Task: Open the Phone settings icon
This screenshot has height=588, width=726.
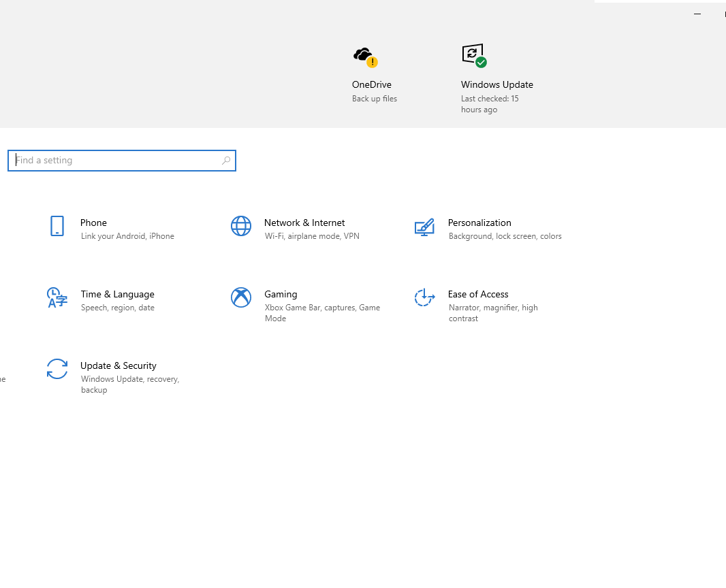Action: 57,226
